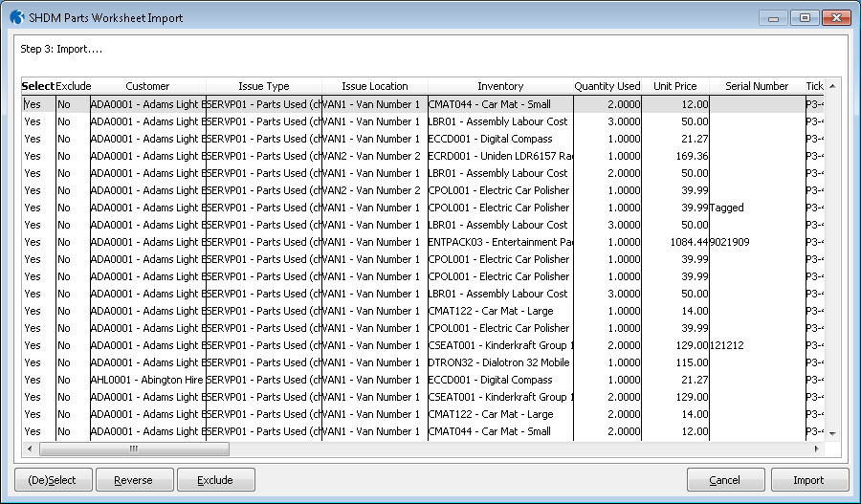
Task: Click the vertical scrollbar up arrow
Action: (832, 86)
